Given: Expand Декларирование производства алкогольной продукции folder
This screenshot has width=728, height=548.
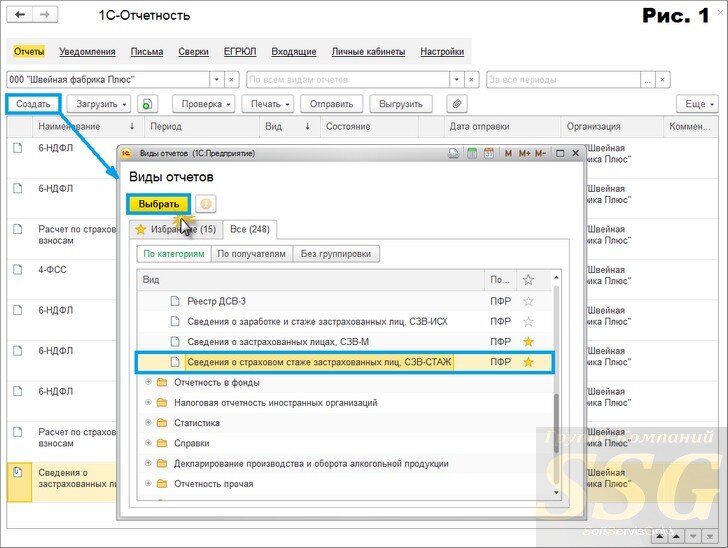Looking at the screenshot, I should tap(148, 463).
